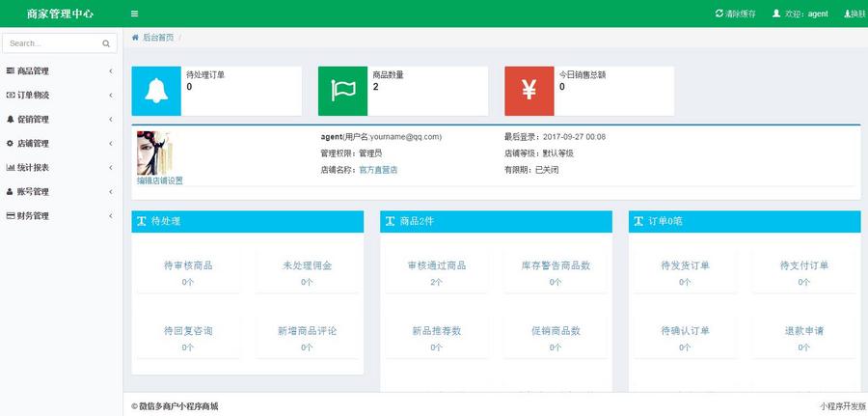Image resolution: width=868 pixels, height=416 pixels.
Task: Click the 统计报表 chart icon in sidebar
Action: pos(10,167)
